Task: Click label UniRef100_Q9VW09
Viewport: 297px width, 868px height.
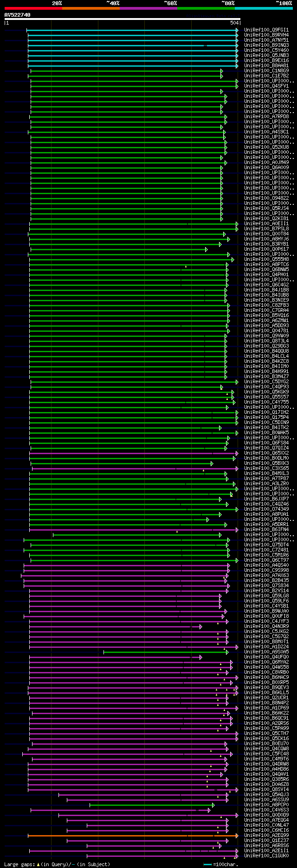Action: pos(266,336)
